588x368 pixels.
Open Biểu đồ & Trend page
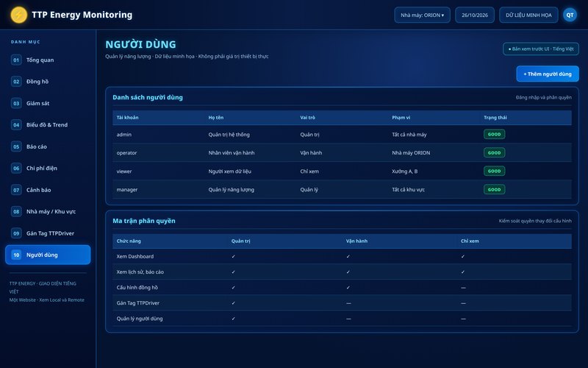click(x=48, y=125)
